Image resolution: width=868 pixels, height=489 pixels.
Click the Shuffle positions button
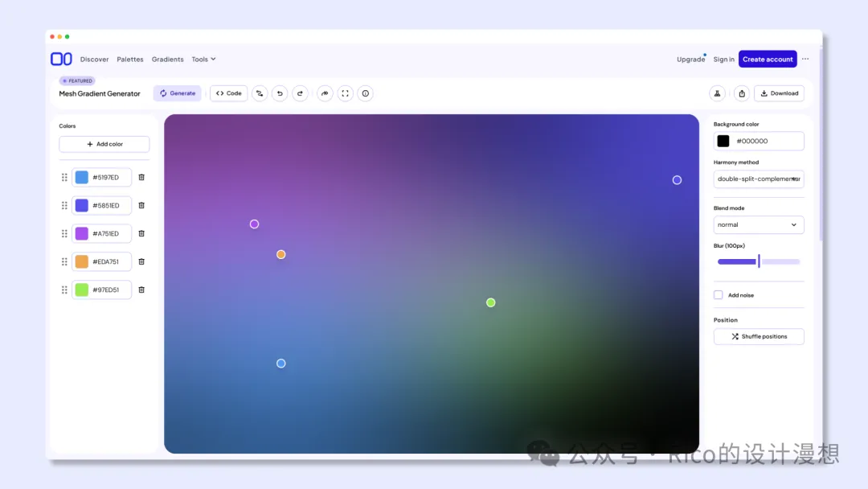click(759, 337)
